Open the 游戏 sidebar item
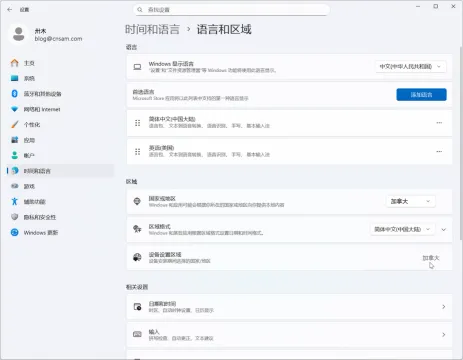Screen dimensions: 463x360 (60, 186)
